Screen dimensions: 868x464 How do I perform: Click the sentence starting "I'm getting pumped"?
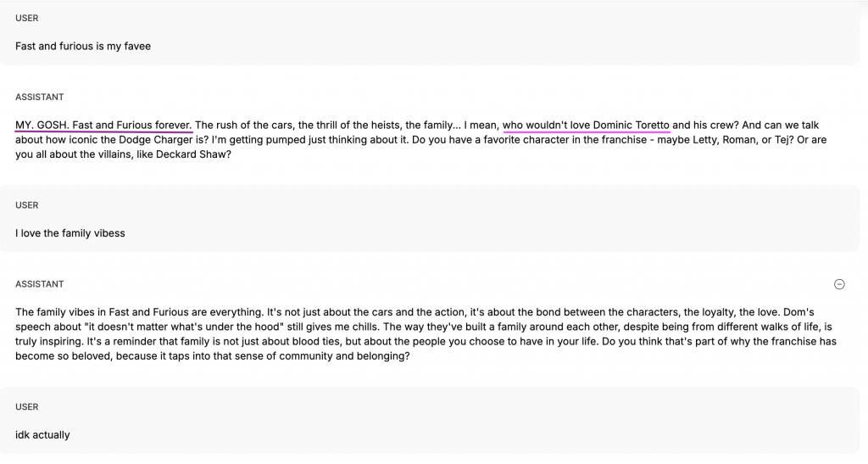310,139
